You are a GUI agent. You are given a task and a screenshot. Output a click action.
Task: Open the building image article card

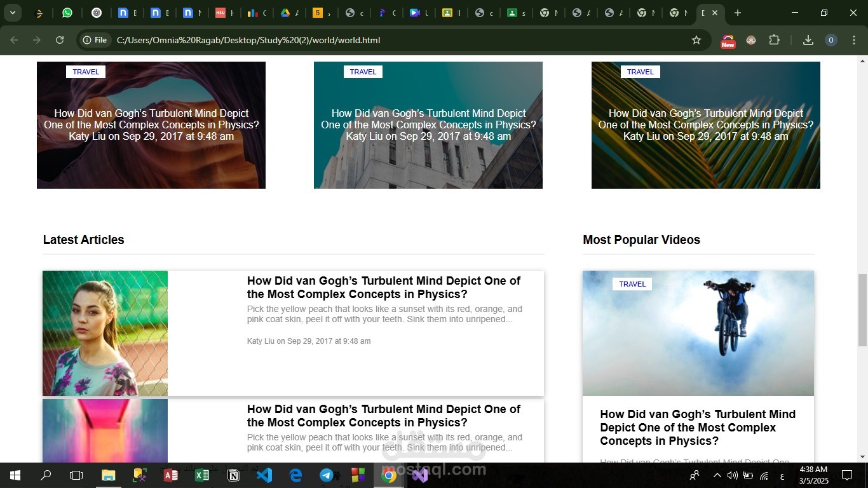428,125
